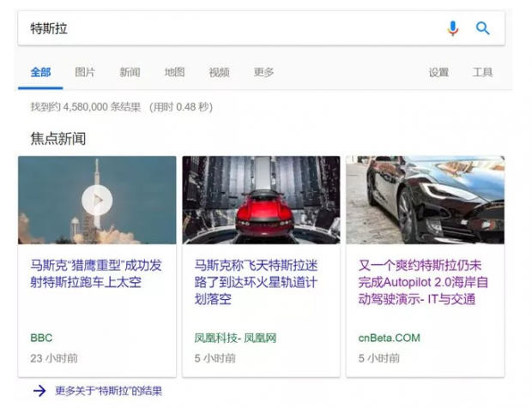
Task: Open the 设置 menu
Action: click(438, 72)
